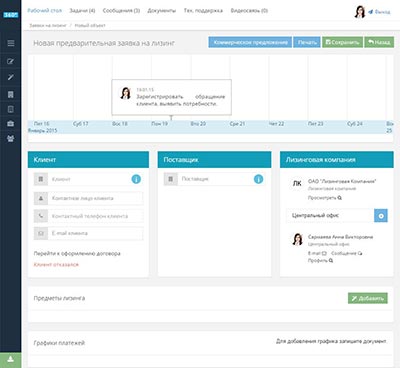Viewport: 400px width, 368px height.
Task: Click the Коммерческое предложение button
Action: point(250,42)
